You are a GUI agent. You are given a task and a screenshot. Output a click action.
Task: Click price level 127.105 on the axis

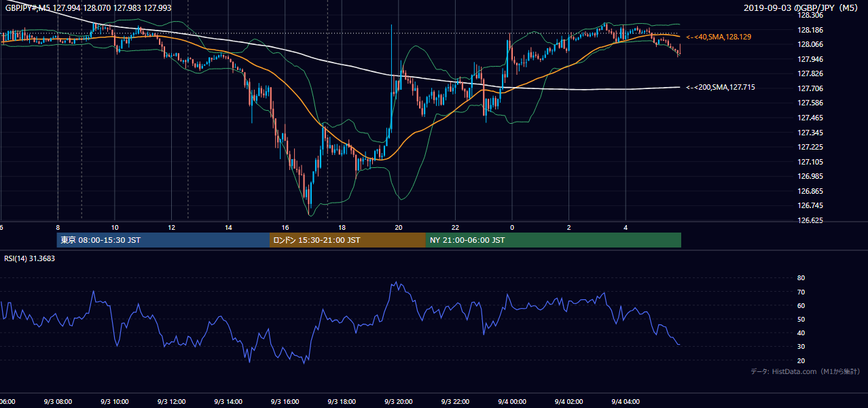pyautogui.click(x=810, y=162)
